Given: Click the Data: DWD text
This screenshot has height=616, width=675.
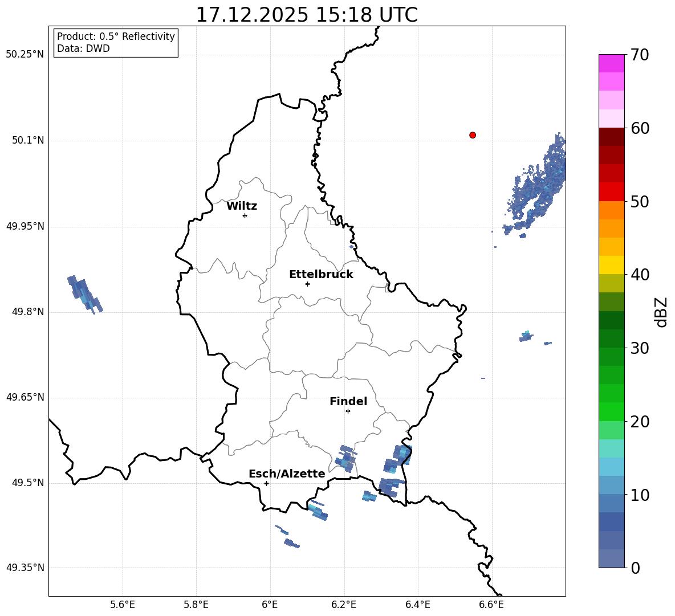Looking at the screenshot, I should pyautogui.click(x=83, y=48).
